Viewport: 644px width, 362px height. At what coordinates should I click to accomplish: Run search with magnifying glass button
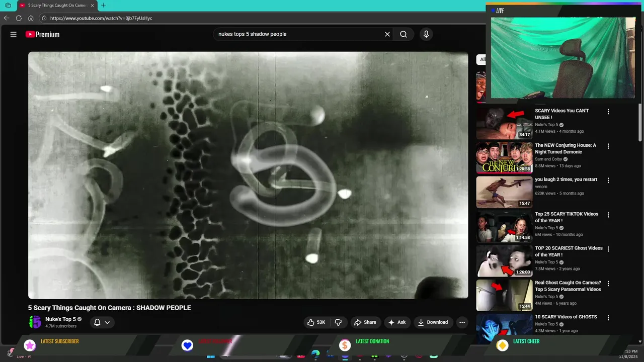[404, 34]
